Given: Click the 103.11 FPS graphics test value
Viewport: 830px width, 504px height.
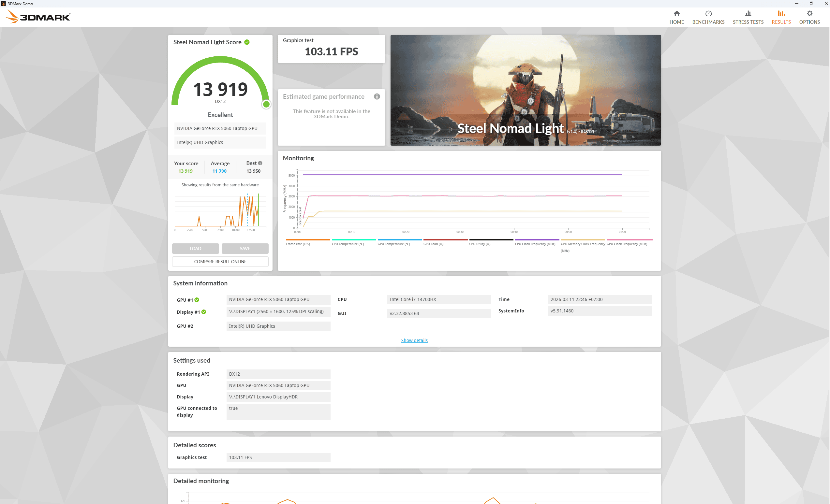Looking at the screenshot, I should click(332, 51).
